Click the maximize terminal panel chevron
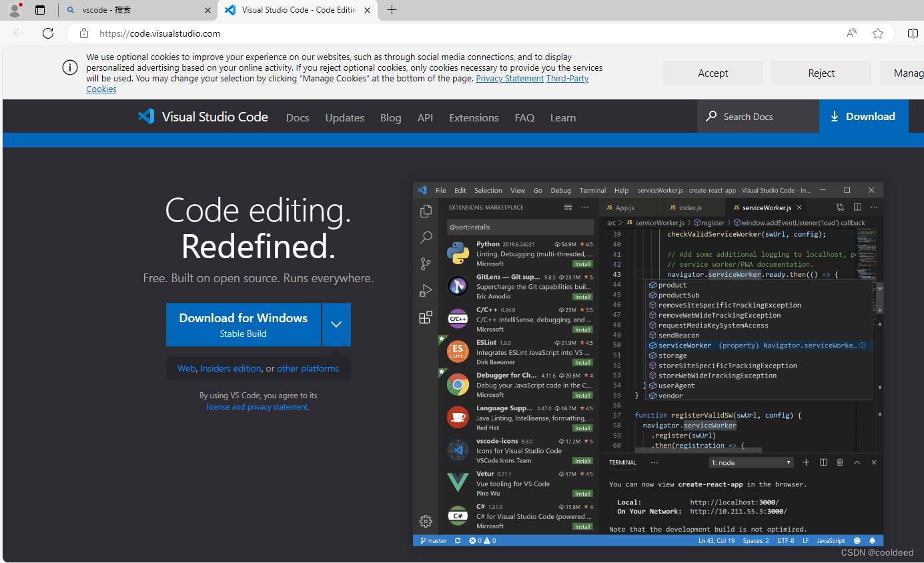924x563 pixels. click(857, 462)
